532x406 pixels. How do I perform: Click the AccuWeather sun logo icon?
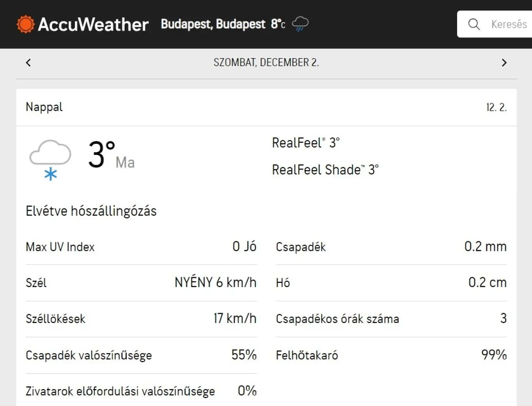point(25,24)
